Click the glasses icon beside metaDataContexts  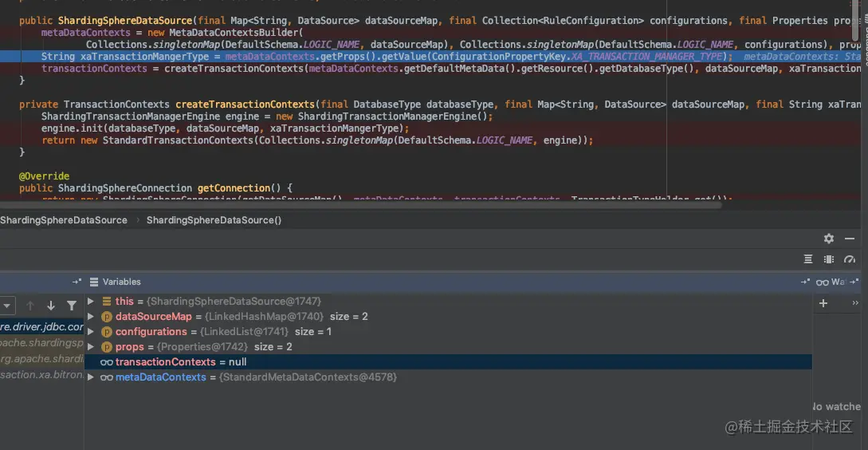pyautogui.click(x=106, y=377)
